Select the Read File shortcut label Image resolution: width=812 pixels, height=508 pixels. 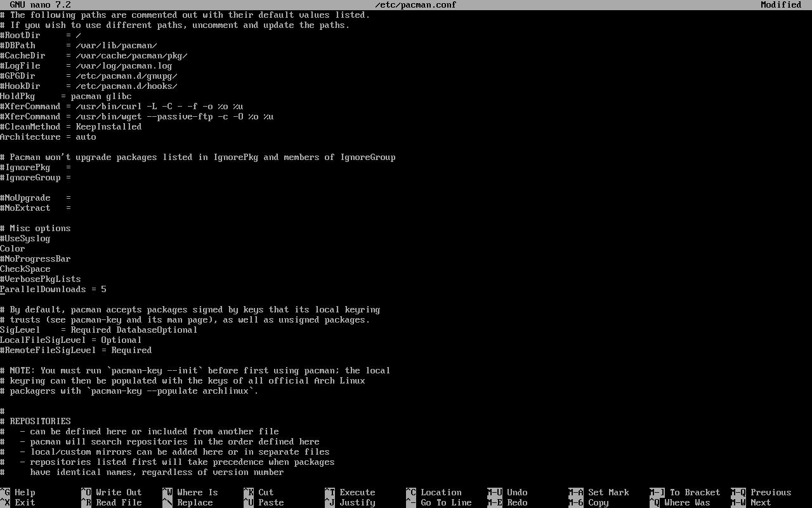[119, 502]
